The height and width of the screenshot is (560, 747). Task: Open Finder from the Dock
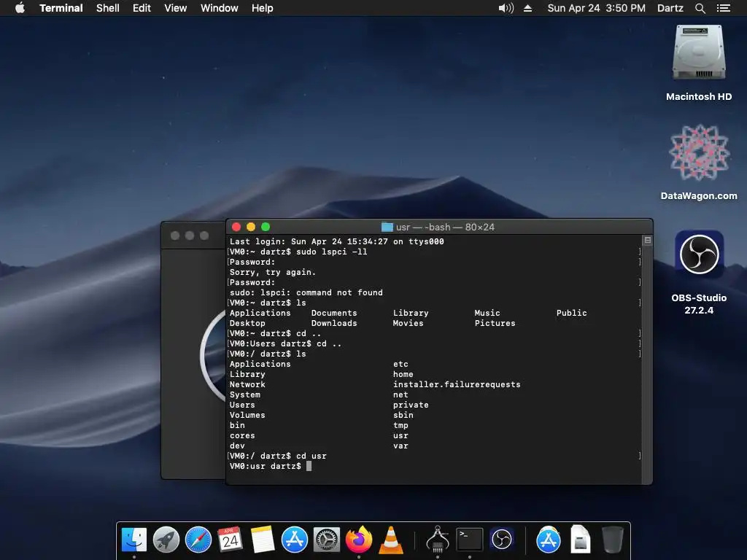pos(134,540)
